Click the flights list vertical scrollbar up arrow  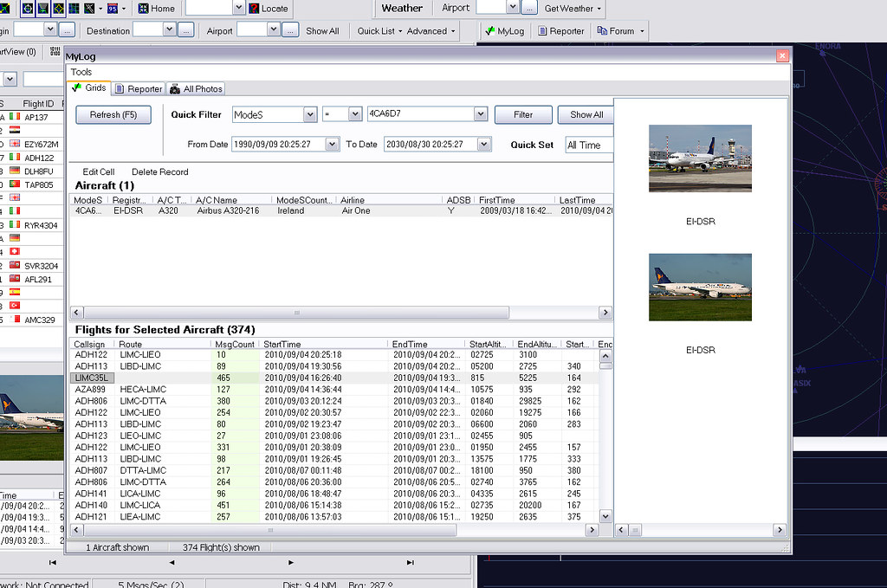(x=605, y=356)
